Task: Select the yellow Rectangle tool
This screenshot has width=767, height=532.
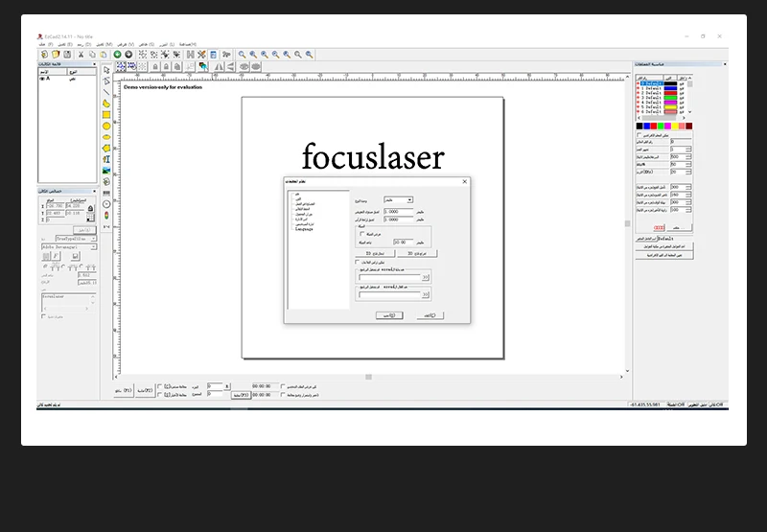Action: pyautogui.click(x=106, y=114)
